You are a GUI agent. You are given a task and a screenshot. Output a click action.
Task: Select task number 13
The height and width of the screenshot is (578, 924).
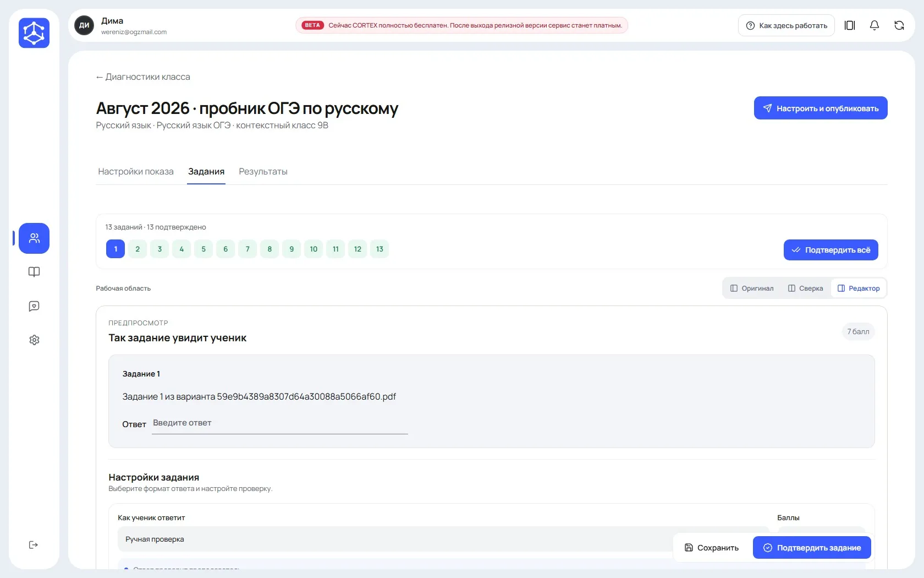pos(380,249)
